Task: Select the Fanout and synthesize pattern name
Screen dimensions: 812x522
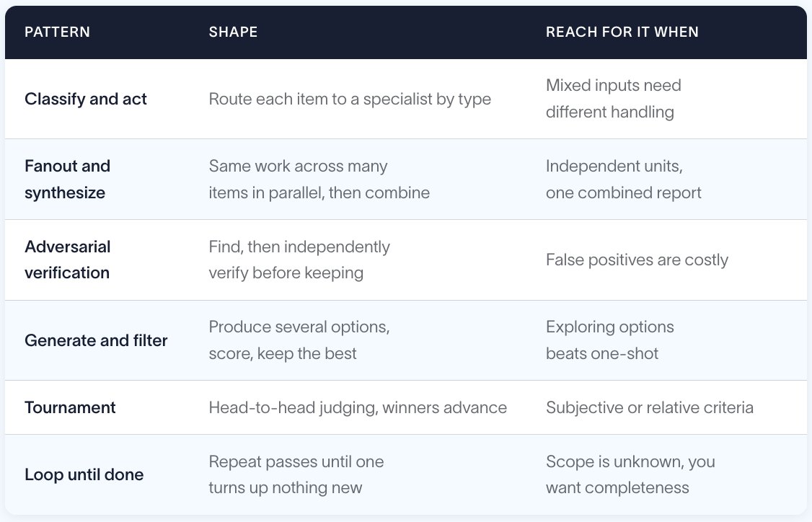Action: (x=67, y=180)
